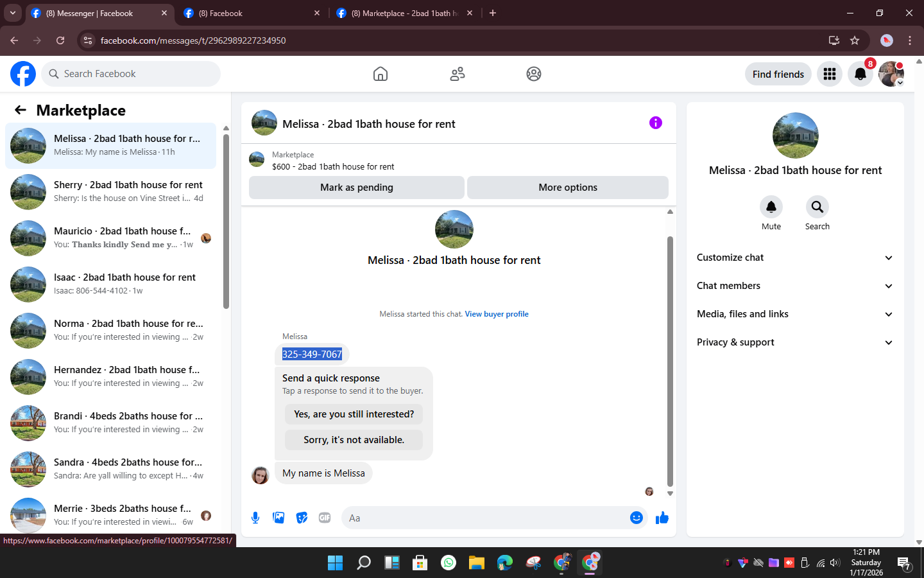This screenshot has height=578, width=924.
Task: Expand Chat members section
Action: (x=795, y=286)
